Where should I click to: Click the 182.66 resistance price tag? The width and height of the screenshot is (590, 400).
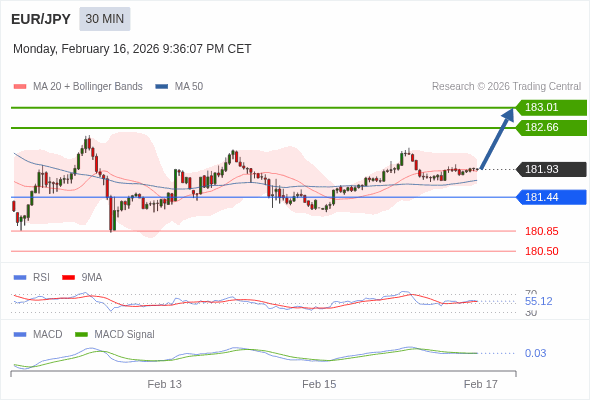pyautogui.click(x=551, y=128)
